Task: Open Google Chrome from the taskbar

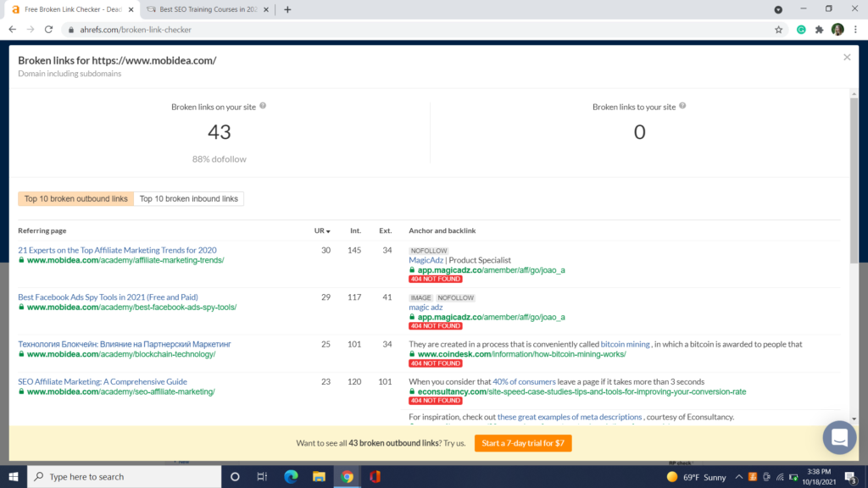Action: [347, 476]
